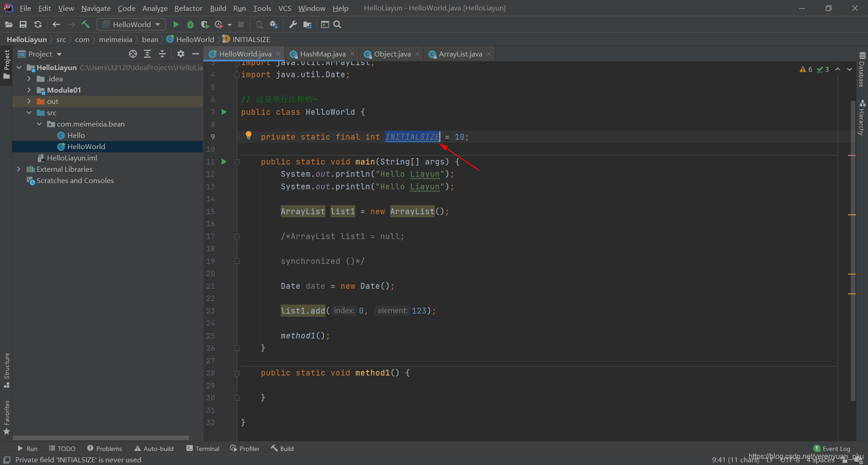Screen dimensions: 868x465
Task: Open the Run tool window
Action: [27, 449]
